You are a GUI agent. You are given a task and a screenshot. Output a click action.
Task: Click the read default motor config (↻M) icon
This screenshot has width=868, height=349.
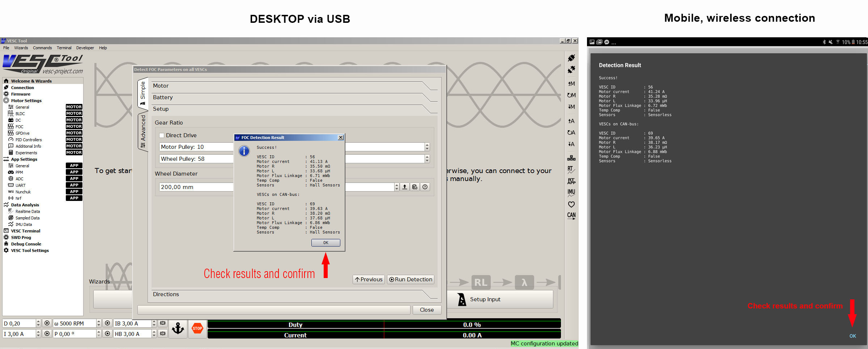click(x=571, y=95)
